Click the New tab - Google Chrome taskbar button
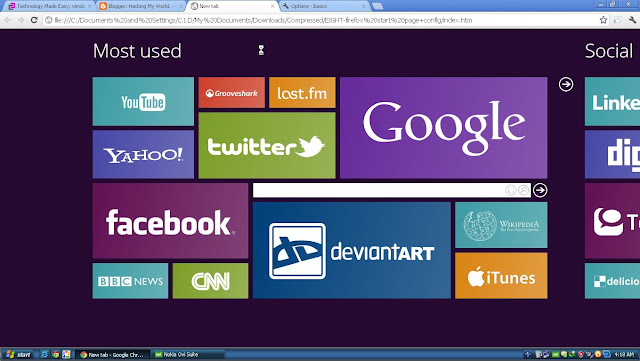This screenshot has height=361, width=640. pos(112,354)
